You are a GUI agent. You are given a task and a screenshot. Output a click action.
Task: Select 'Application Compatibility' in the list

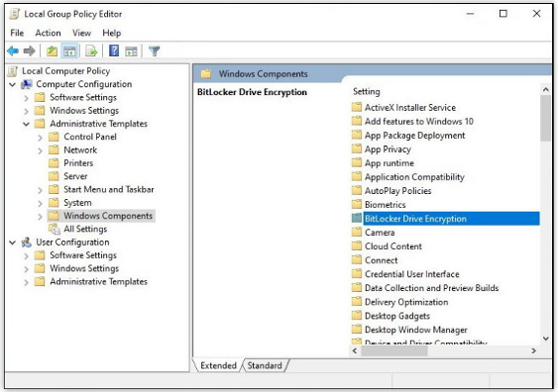(414, 177)
